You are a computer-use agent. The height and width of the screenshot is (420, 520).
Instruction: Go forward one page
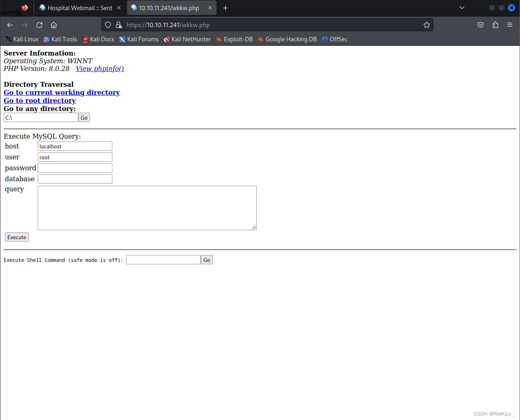click(25, 25)
